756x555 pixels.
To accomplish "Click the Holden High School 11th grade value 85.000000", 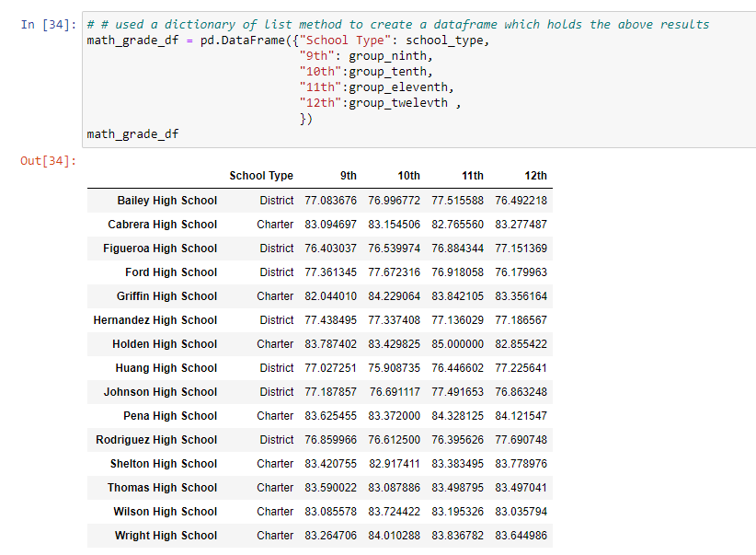I will tap(461, 343).
